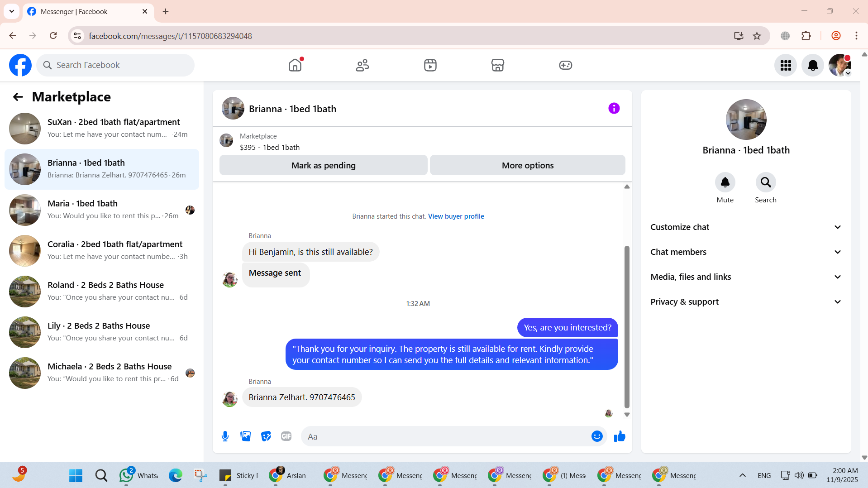This screenshot has width=868, height=488.
Task: Expand Customize chat section
Action: tap(746, 227)
